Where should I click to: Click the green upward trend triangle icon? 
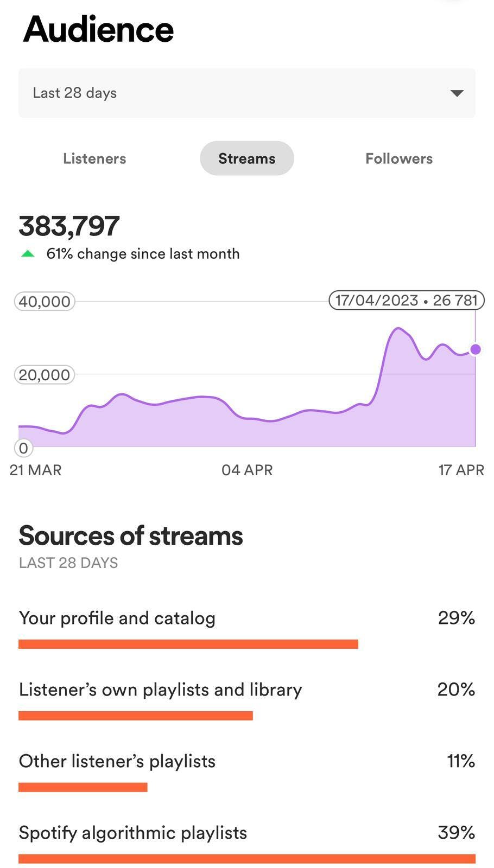click(x=28, y=254)
